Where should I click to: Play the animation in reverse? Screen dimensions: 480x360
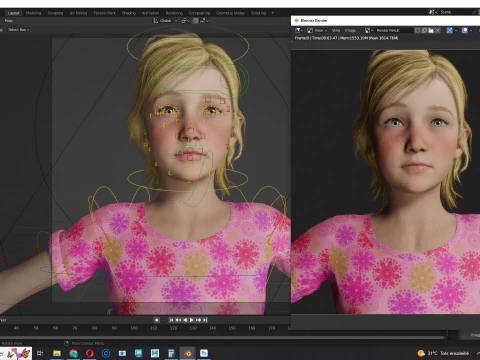[x=185, y=320]
